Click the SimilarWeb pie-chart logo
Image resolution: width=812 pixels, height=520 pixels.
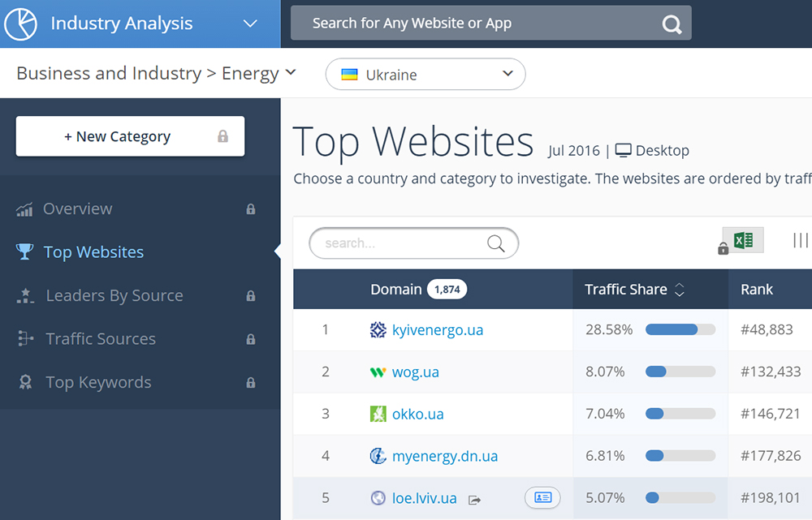[19, 24]
